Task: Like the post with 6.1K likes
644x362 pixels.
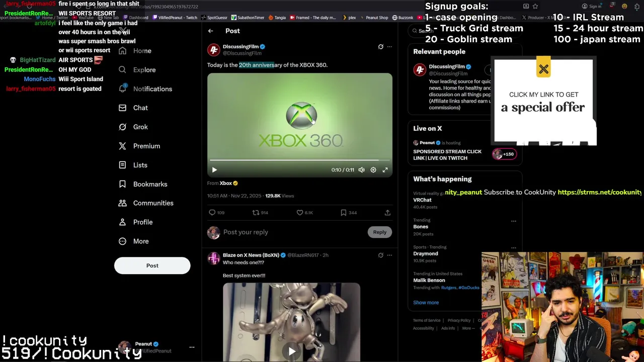Action: point(304,213)
